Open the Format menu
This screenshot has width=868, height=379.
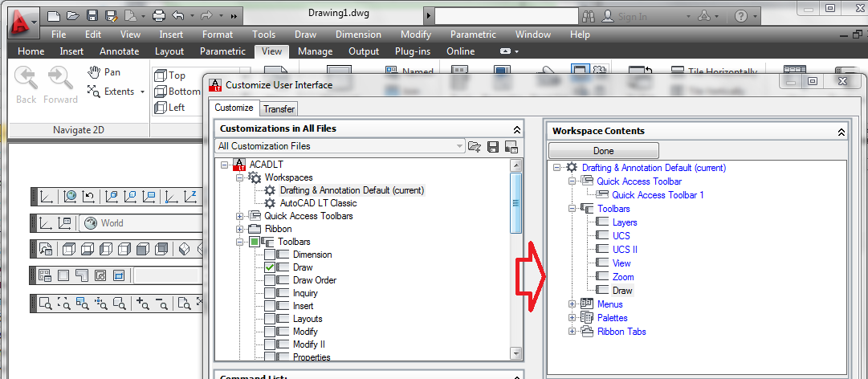tap(217, 35)
